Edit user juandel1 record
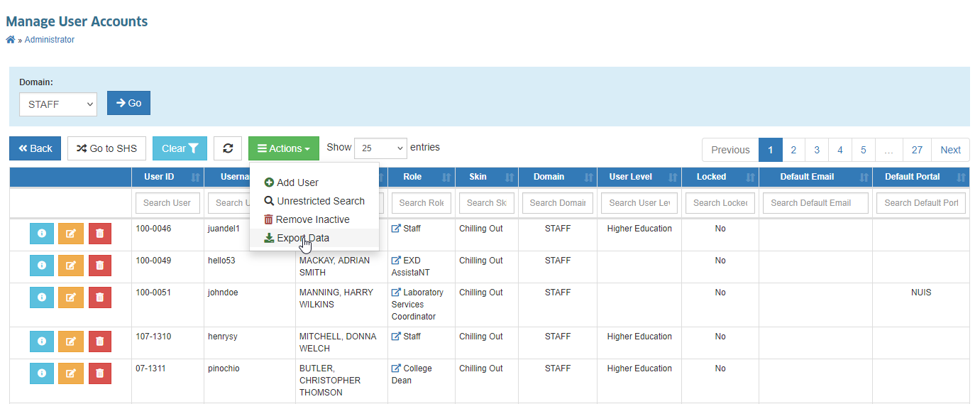 point(71,233)
